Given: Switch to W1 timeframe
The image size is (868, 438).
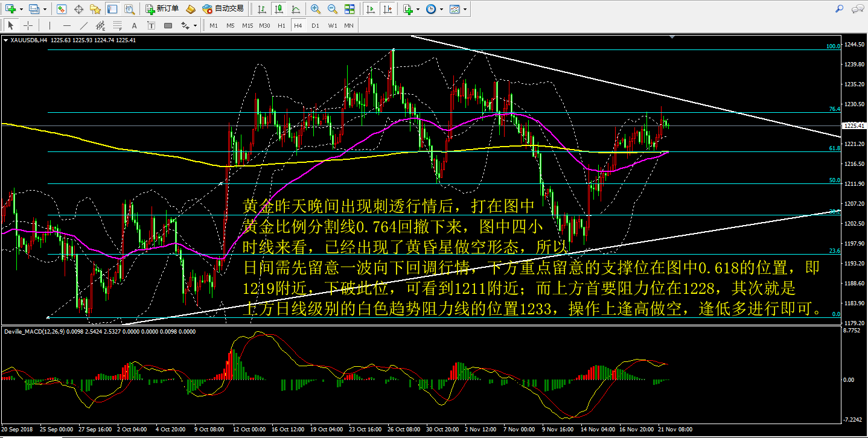Looking at the screenshot, I should tap(333, 25).
